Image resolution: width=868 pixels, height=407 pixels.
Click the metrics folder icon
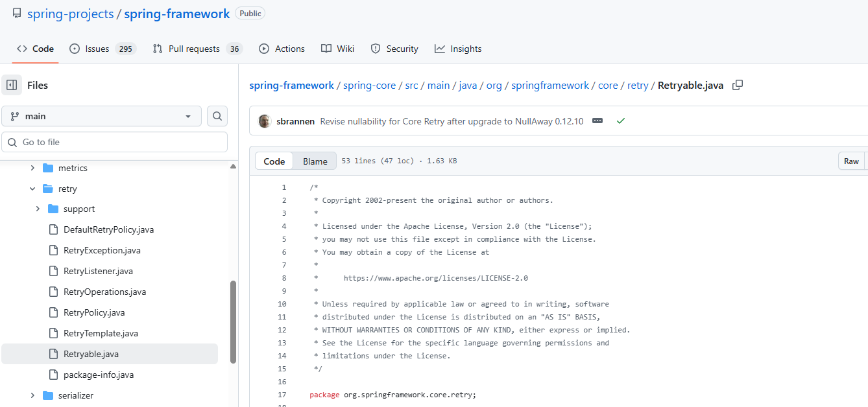tap(48, 168)
